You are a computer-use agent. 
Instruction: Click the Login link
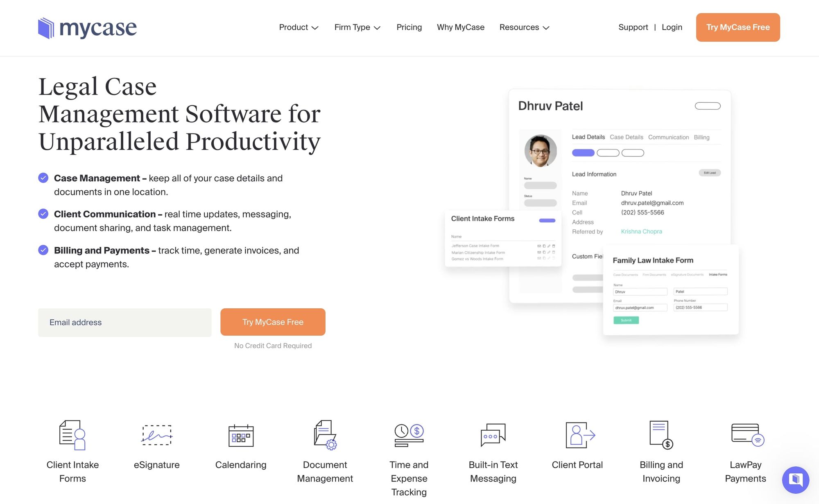[671, 27]
